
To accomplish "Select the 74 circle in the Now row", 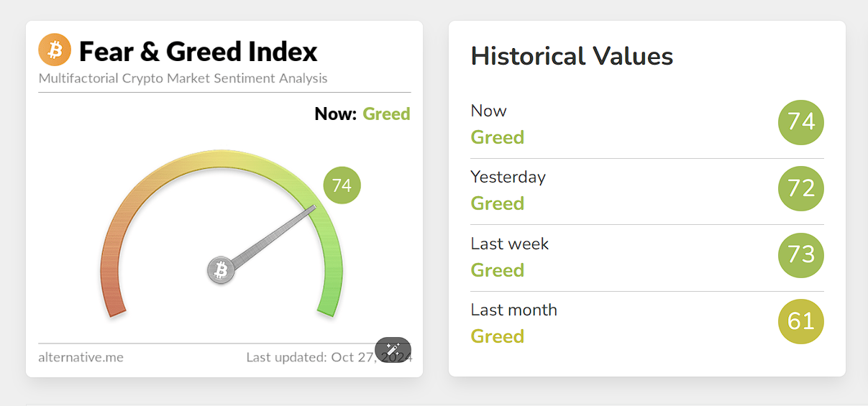I will pyautogui.click(x=800, y=122).
